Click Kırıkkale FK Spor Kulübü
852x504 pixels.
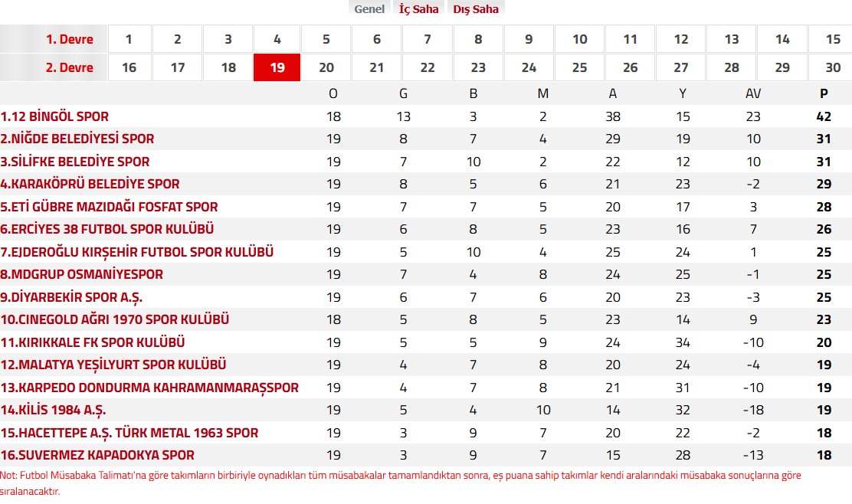[93, 342]
